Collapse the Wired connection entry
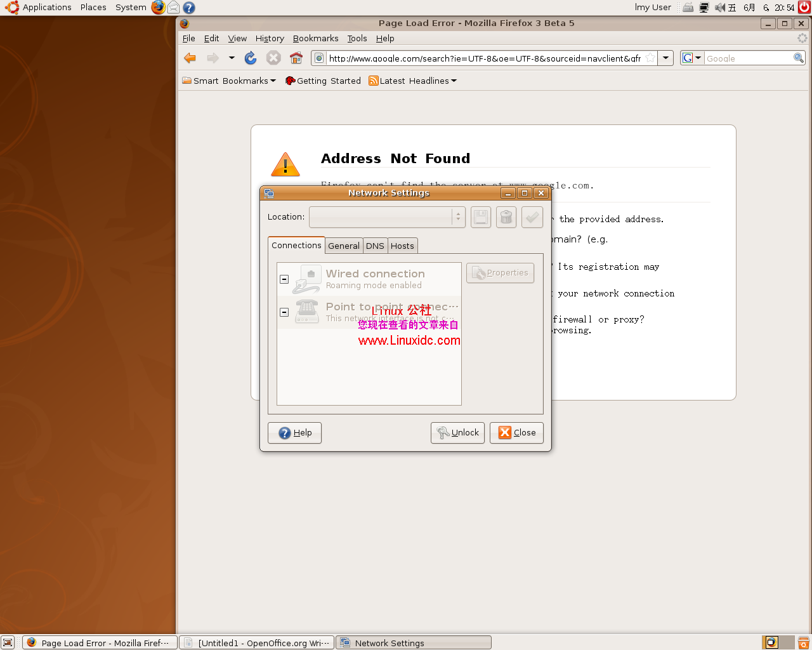812x650 pixels. click(x=284, y=279)
